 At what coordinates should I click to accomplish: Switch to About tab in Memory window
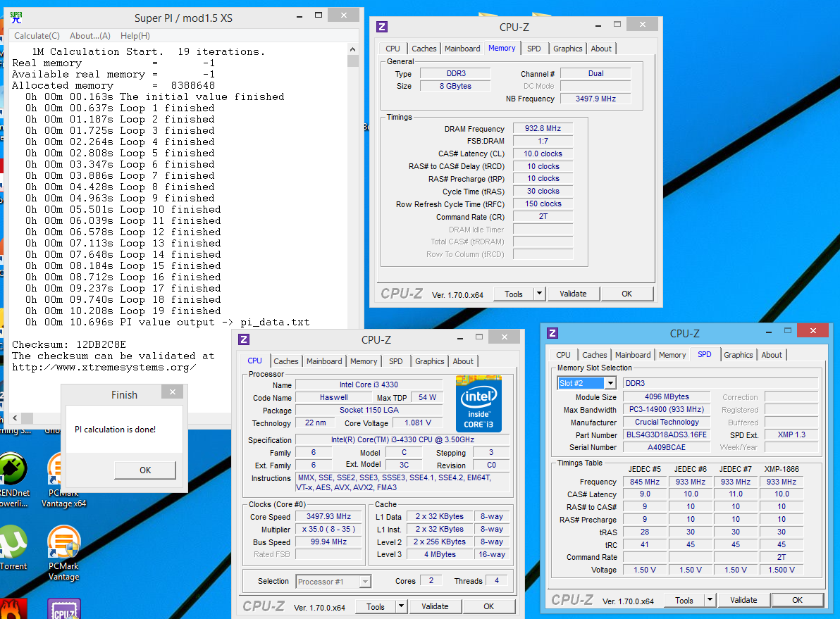point(601,48)
